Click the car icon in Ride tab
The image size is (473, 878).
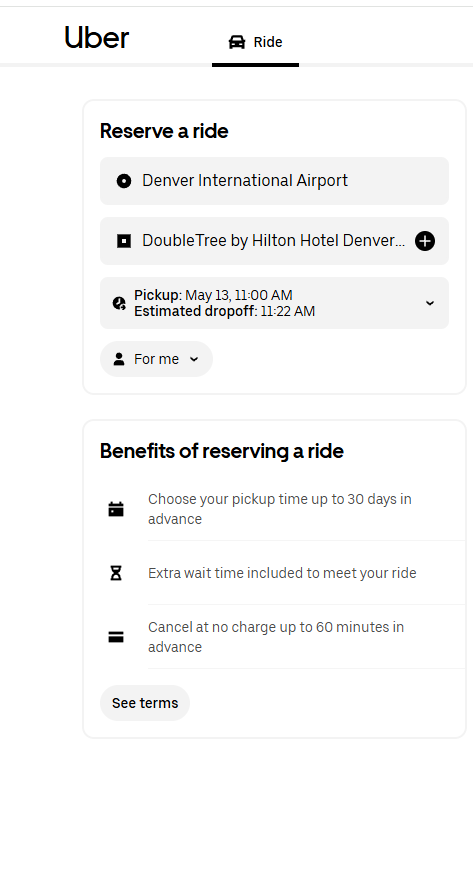coord(237,42)
